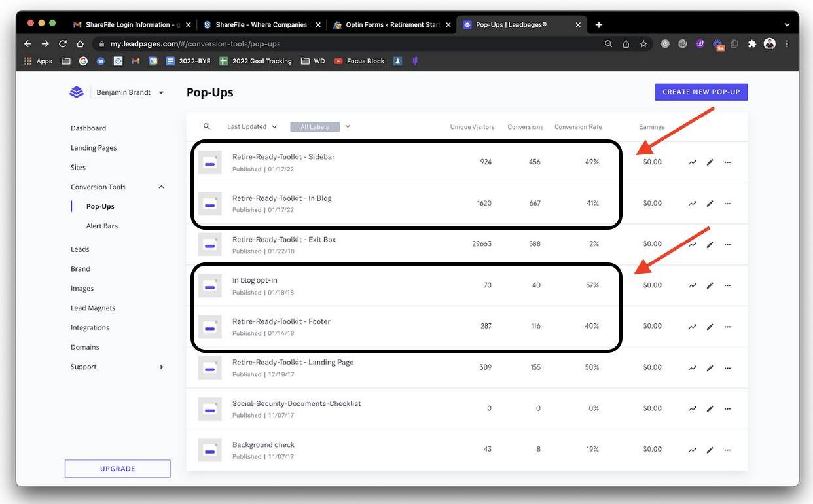Open the Last Updated sort dropdown
The height and width of the screenshot is (504, 813).
click(x=251, y=127)
